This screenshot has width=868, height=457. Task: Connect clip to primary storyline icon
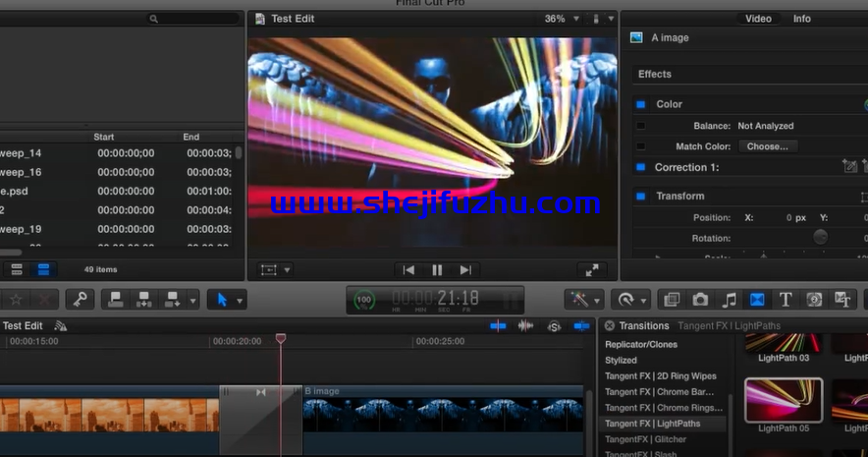click(x=116, y=300)
